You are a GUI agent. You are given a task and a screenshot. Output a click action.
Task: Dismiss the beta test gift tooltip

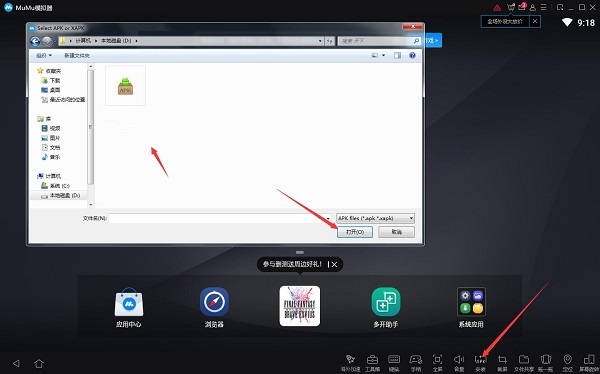click(x=334, y=265)
